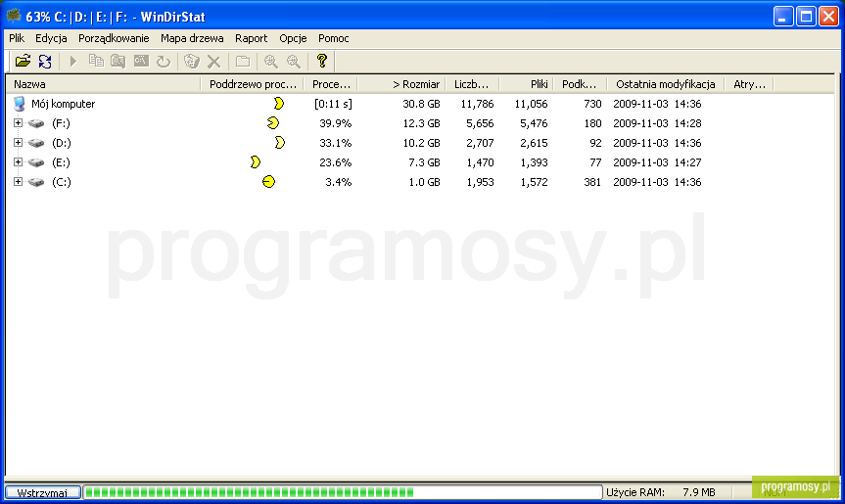845x504 pixels.
Task: Click the Zoom in magnifier icon
Action: (270, 62)
